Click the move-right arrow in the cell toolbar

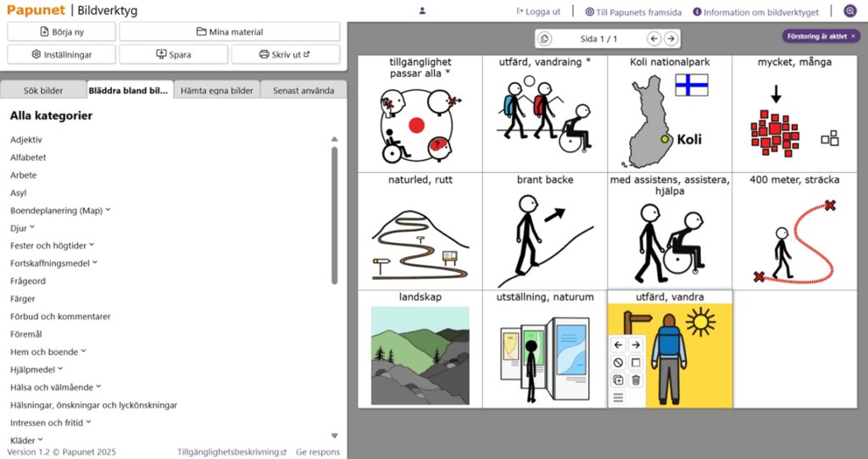click(636, 345)
